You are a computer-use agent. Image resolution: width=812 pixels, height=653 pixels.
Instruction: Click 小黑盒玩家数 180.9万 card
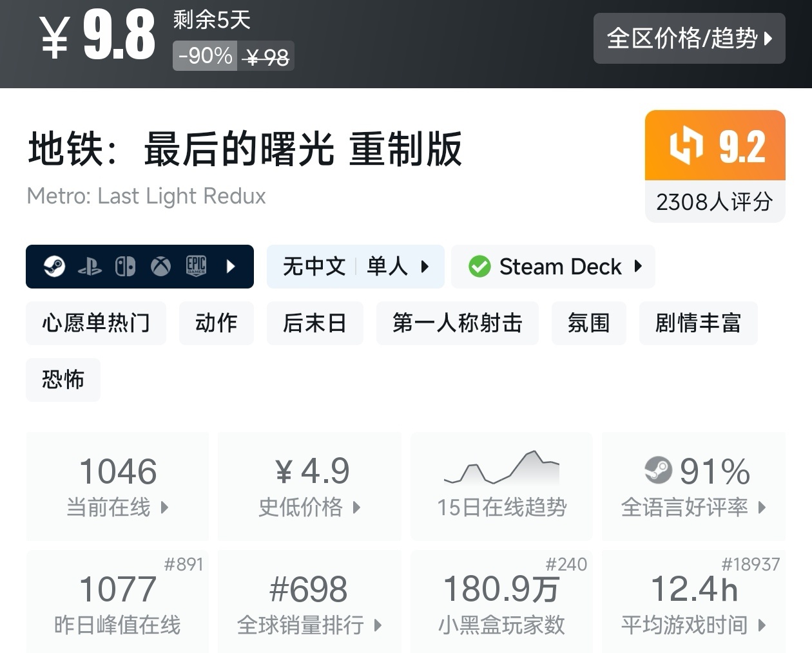(x=501, y=601)
